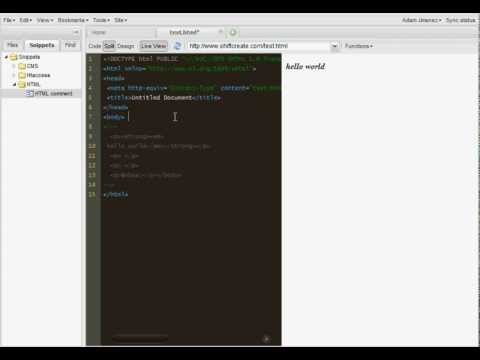
Task: Close the test.html tab
Action: (220, 32)
